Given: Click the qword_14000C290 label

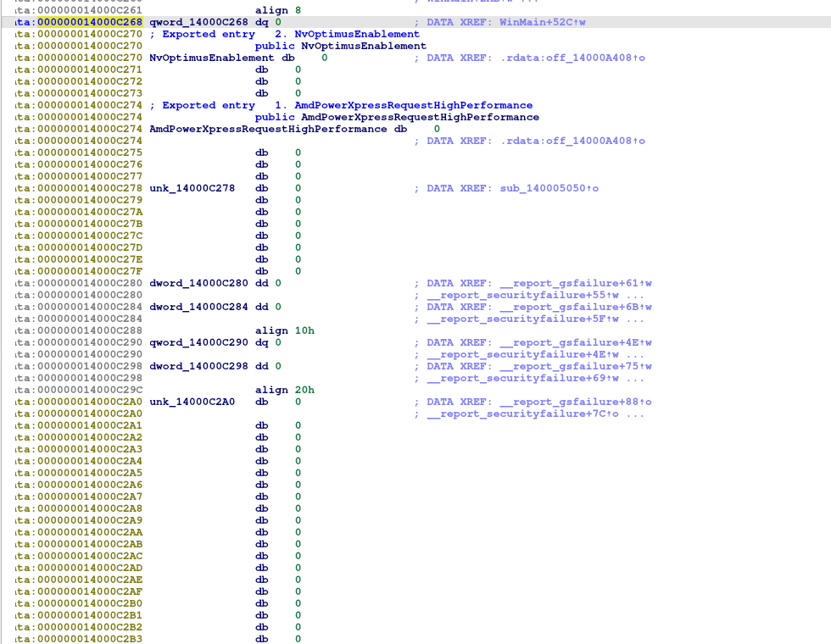Looking at the screenshot, I should coord(199,342).
